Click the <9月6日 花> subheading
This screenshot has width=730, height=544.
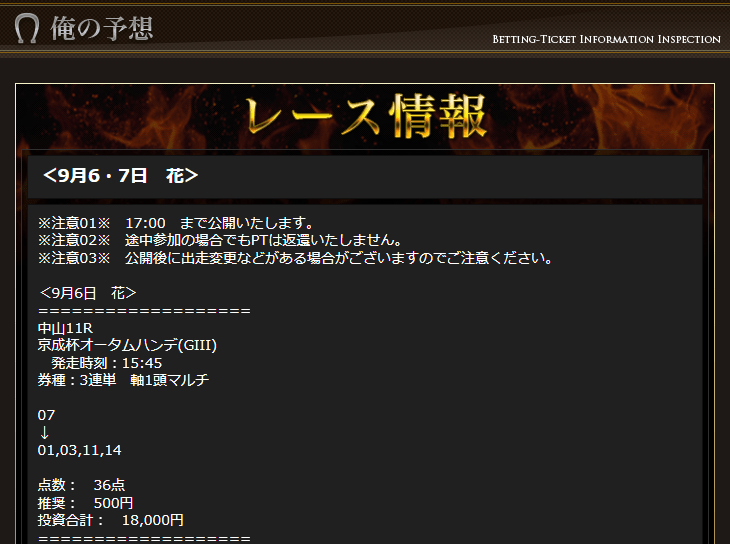(x=88, y=293)
